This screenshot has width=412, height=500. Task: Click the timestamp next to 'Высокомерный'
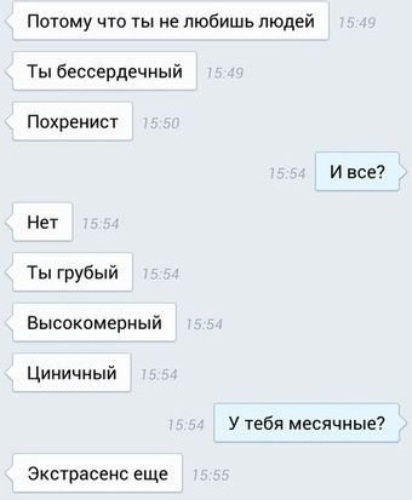[x=204, y=324]
